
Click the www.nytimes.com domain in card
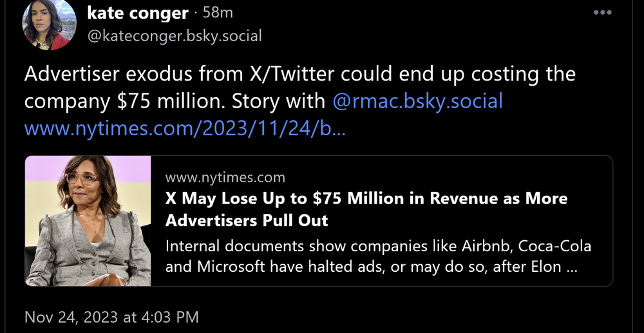point(225,177)
